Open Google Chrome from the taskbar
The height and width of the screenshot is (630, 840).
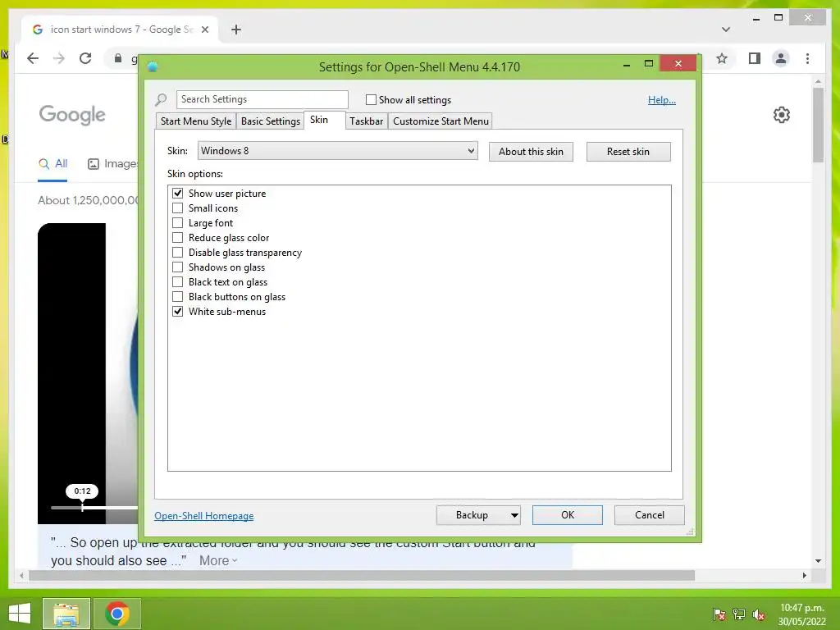(117, 614)
